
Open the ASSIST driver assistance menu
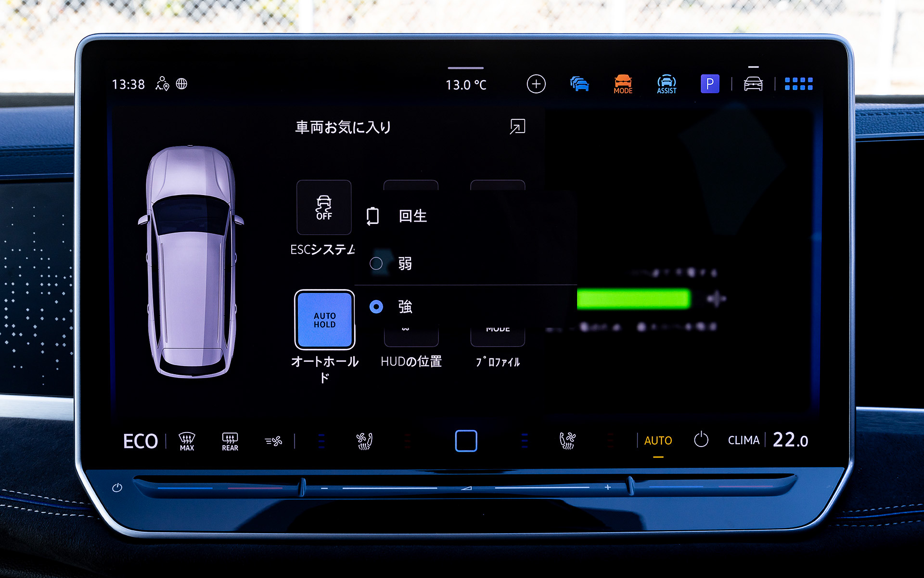pyautogui.click(x=666, y=84)
